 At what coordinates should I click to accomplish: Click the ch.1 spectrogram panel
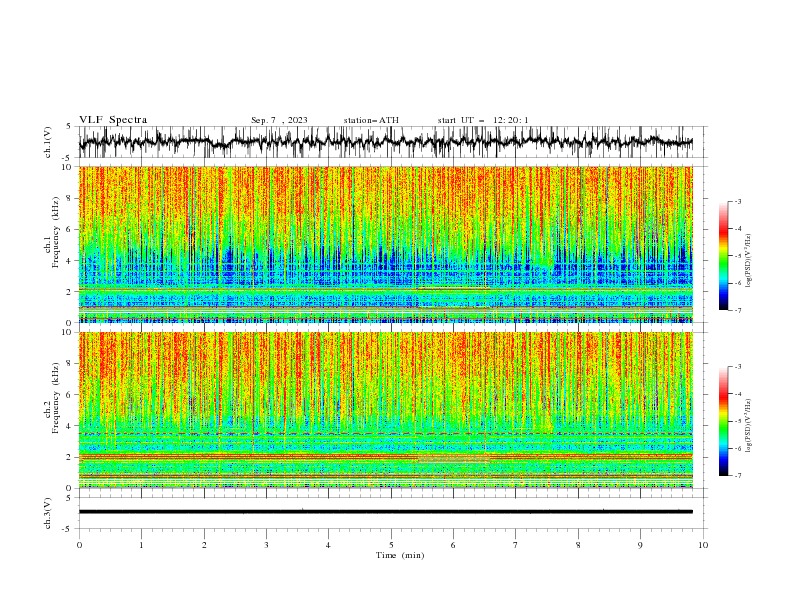click(x=386, y=244)
